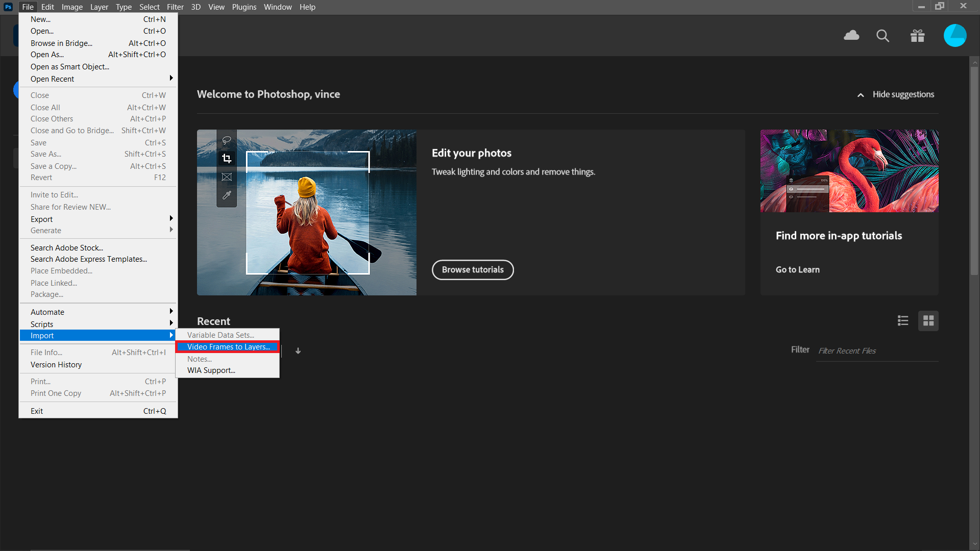Switch Recent files to grid view
Viewport: 980px width, 551px height.
coord(928,320)
